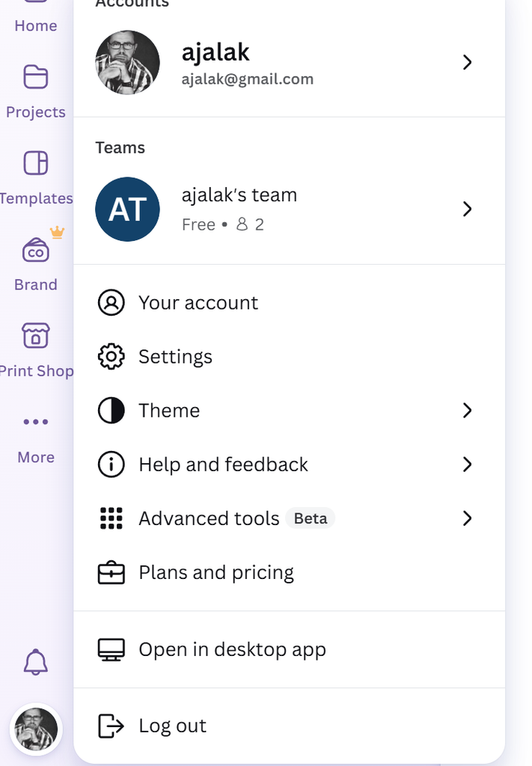Click the Log out arrow icon
The image size is (532, 766).
[111, 726]
